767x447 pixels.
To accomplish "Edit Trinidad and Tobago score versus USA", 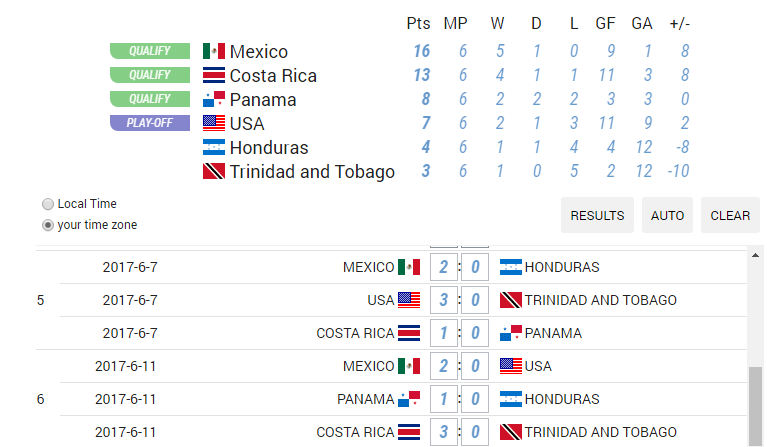I will point(475,300).
